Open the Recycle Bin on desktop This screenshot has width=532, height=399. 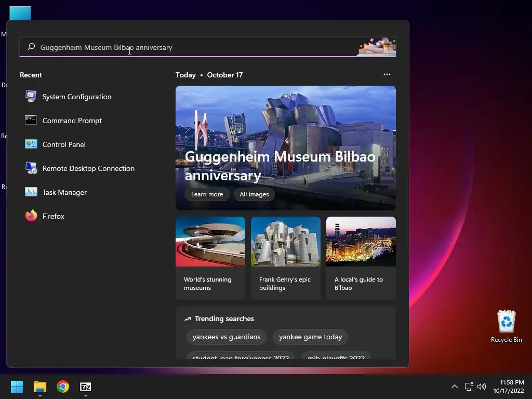click(x=506, y=327)
